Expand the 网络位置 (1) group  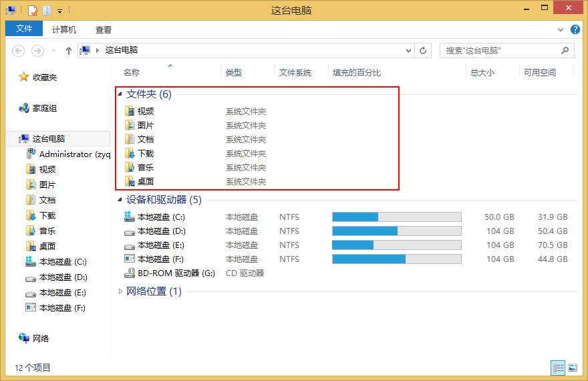pos(120,291)
